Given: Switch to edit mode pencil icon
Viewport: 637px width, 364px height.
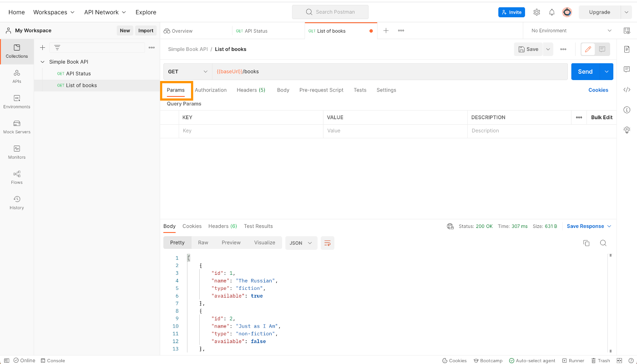Looking at the screenshot, I should (x=588, y=49).
